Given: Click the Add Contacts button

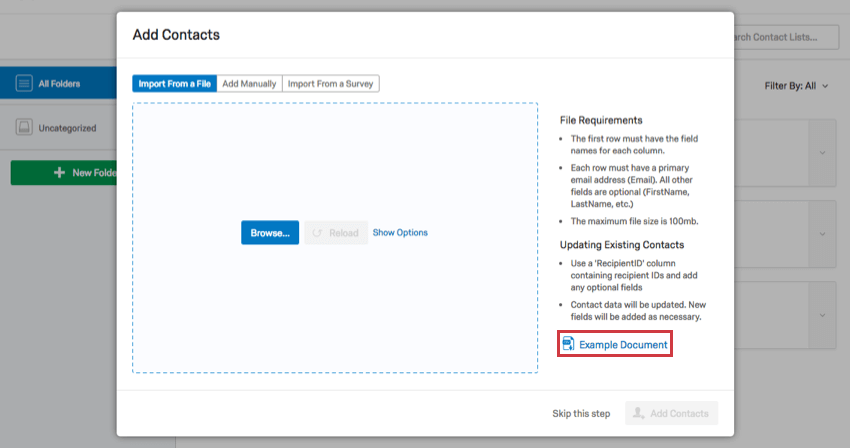Looking at the screenshot, I should point(672,413).
